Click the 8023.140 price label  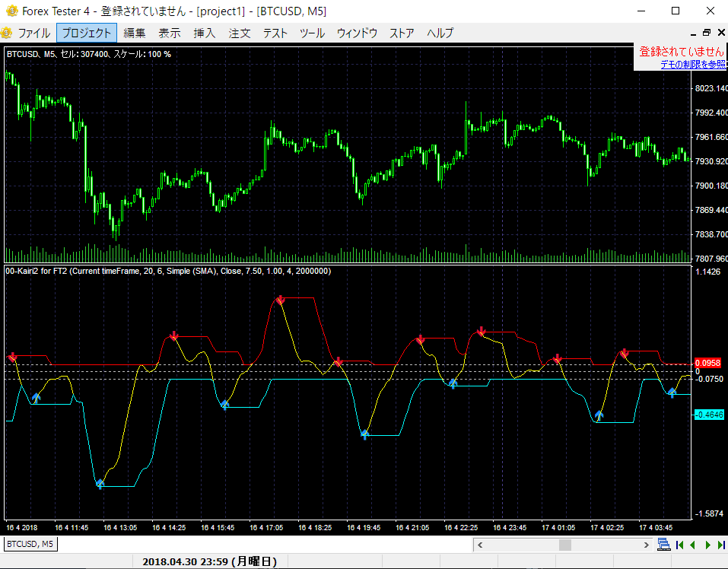pyautogui.click(x=711, y=89)
